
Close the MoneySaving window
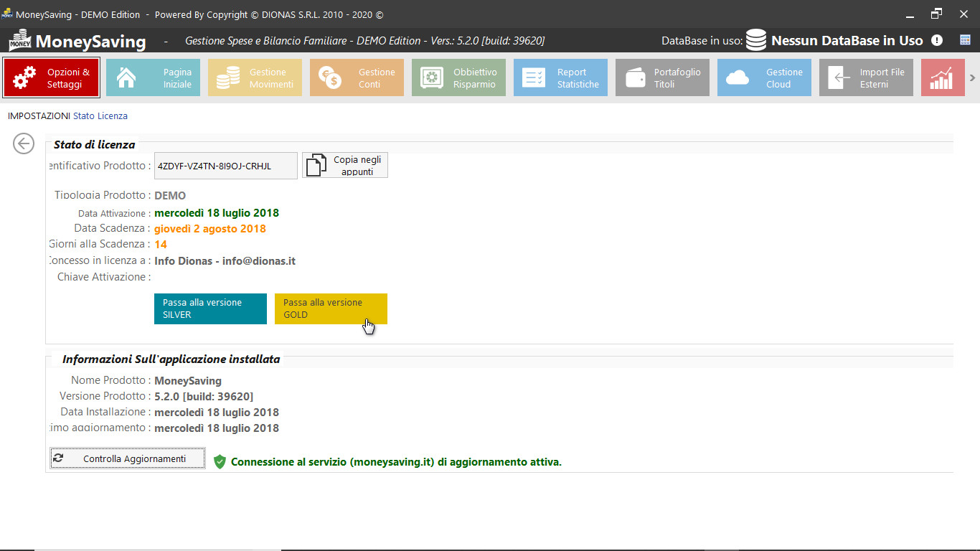pos(963,14)
